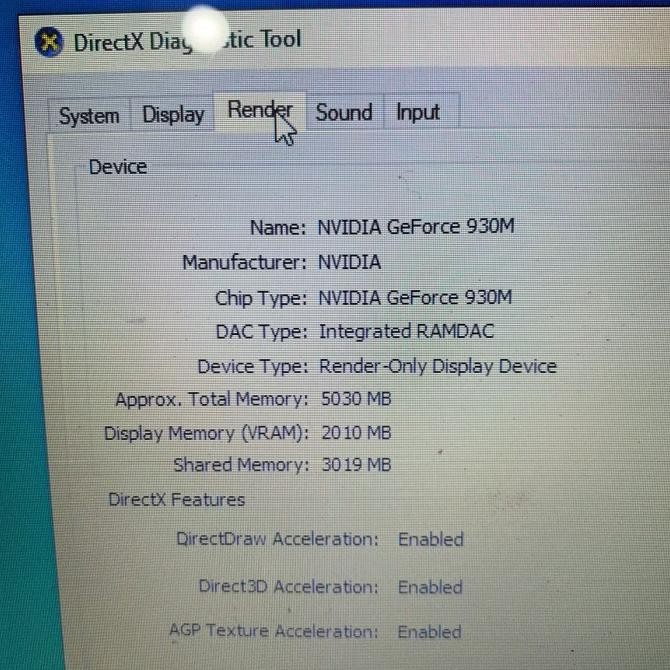Switch to the Sound tab
The image size is (670, 670).
[344, 112]
